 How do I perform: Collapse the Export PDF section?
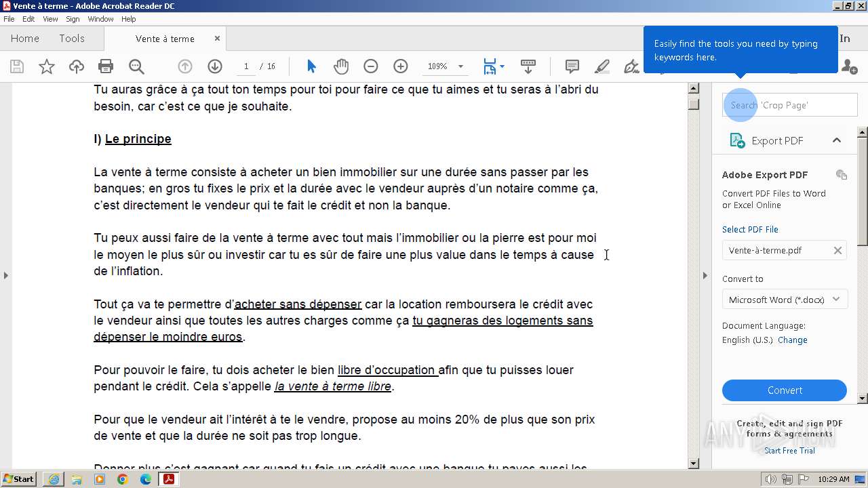click(837, 140)
